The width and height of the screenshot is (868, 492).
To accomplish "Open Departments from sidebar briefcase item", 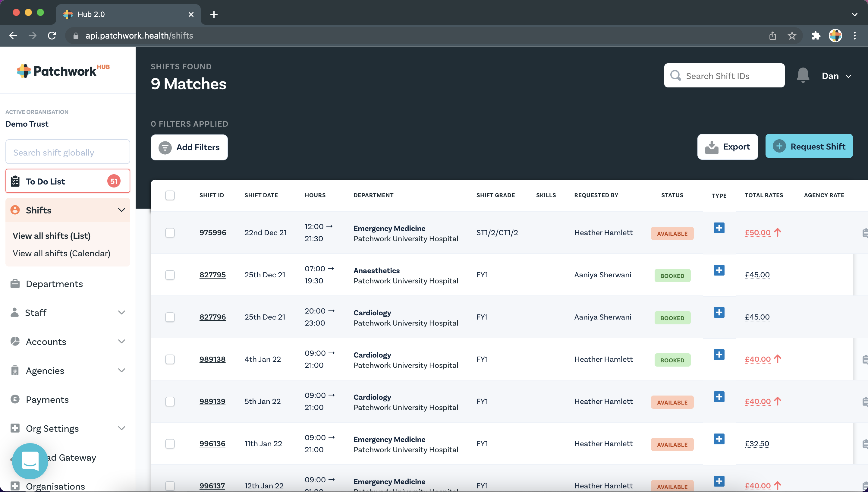I will tap(54, 284).
